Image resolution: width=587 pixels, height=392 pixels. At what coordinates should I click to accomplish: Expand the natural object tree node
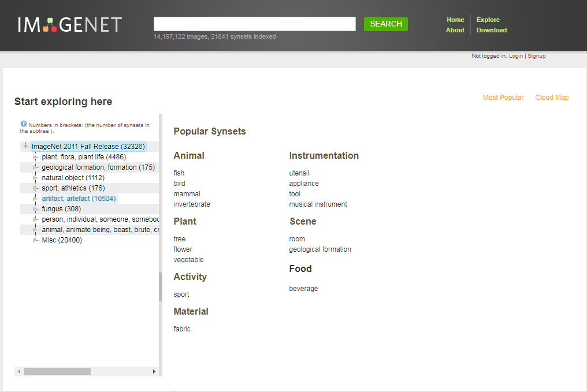tap(36, 178)
